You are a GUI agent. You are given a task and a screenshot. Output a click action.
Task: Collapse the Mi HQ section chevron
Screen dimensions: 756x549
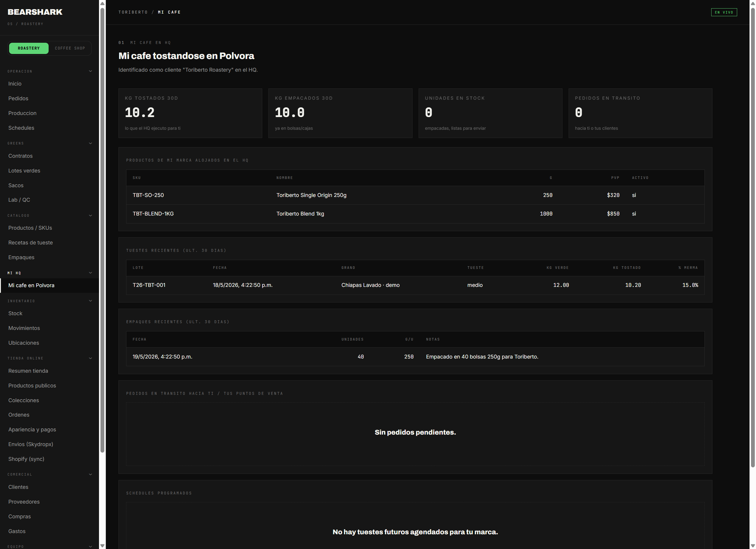(x=90, y=273)
